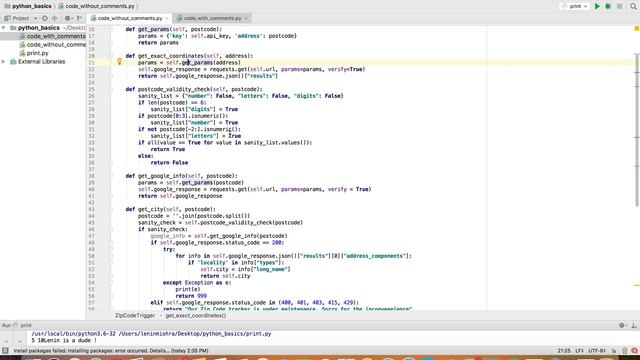Screen dimensions: 640x360
Task: Click "return 999" on line 56
Action: [191, 296]
